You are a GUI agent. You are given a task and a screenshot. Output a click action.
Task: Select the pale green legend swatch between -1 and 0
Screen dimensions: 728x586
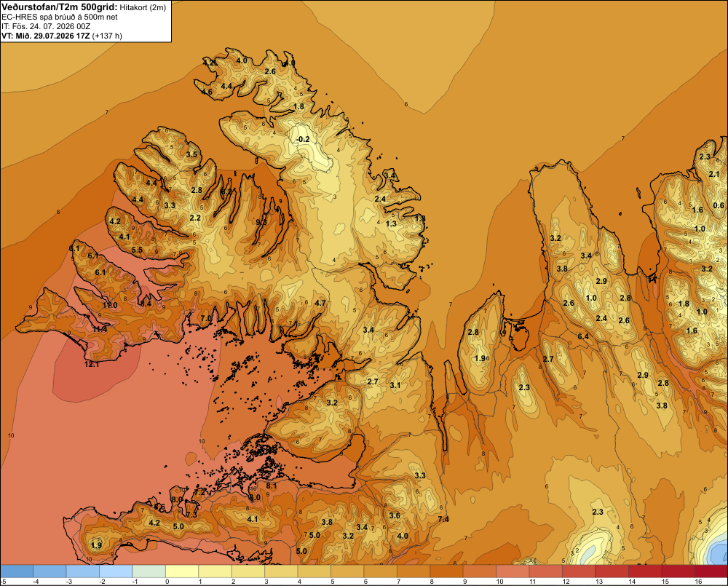149,571
